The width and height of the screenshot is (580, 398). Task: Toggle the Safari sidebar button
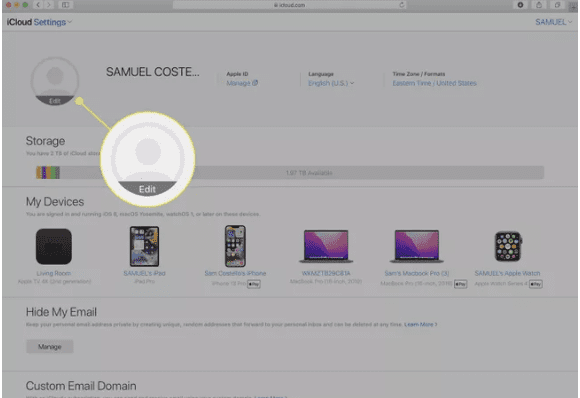65,5
